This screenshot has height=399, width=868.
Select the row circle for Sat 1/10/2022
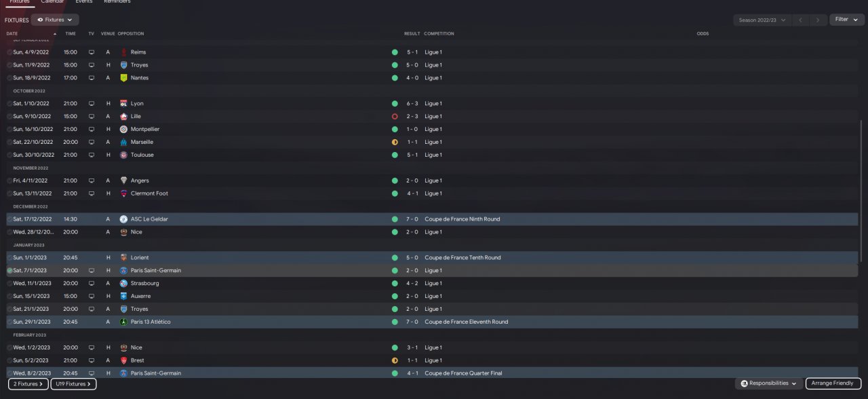click(x=9, y=104)
